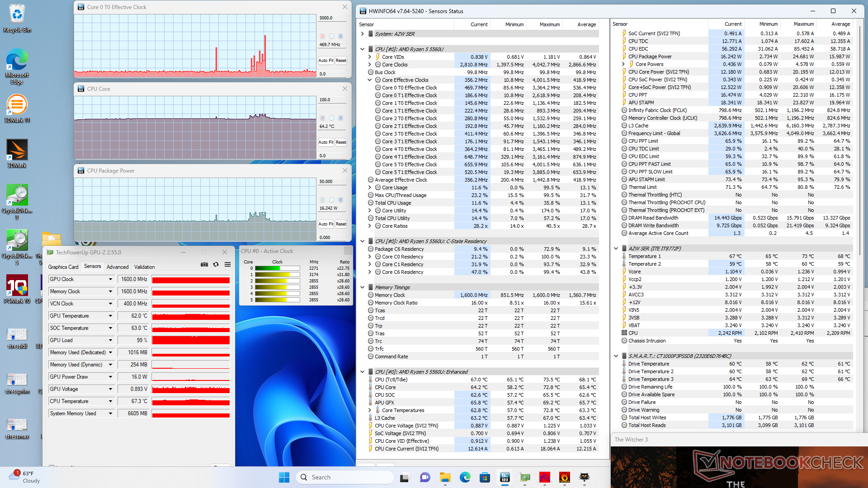Click Auto Fit in the CPU Core graph window
Image resolution: width=868 pixels, height=488 pixels.
325,142
